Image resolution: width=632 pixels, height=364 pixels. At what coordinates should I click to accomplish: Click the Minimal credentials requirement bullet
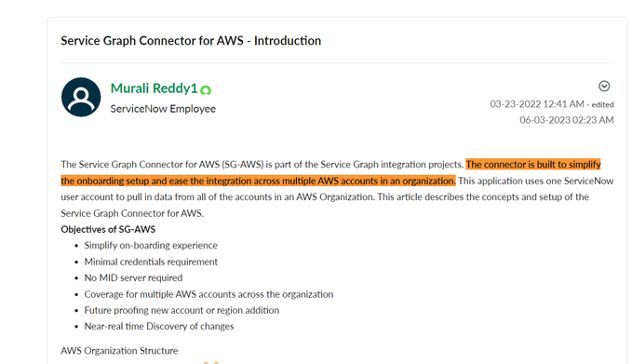click(x=151, y=262)
